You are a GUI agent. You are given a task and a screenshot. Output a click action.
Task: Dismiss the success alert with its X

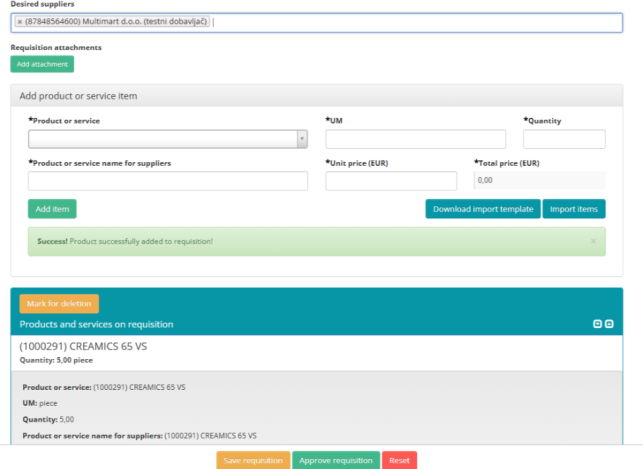[x=593, y=241]
